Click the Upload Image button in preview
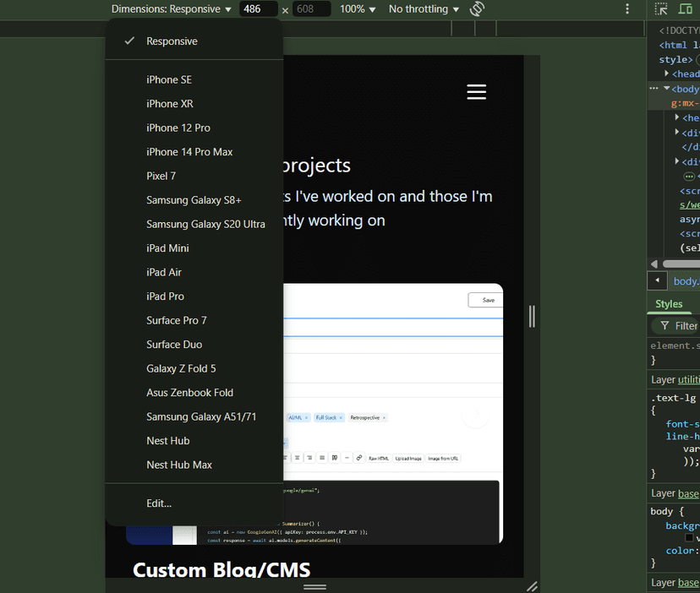 click(x=408, y=458)
